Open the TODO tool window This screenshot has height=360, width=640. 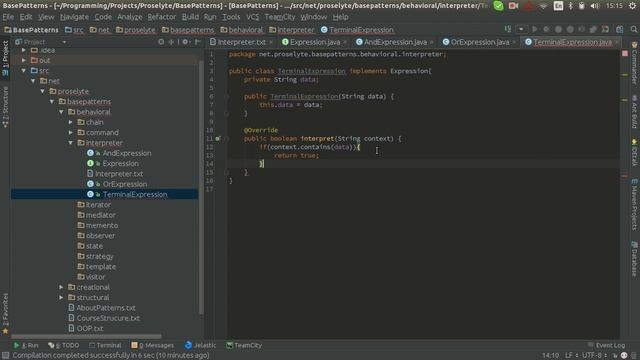tap(64, 345)
